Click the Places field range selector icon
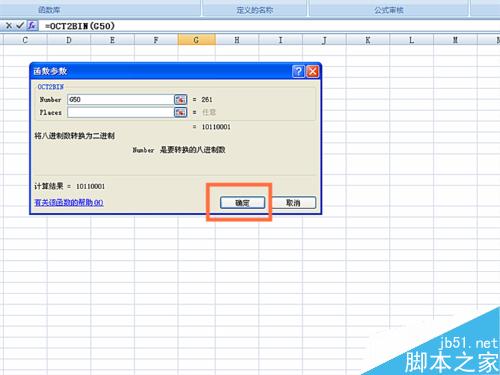The height and width of the screenshot is (375, 500). tap(180, 112)
